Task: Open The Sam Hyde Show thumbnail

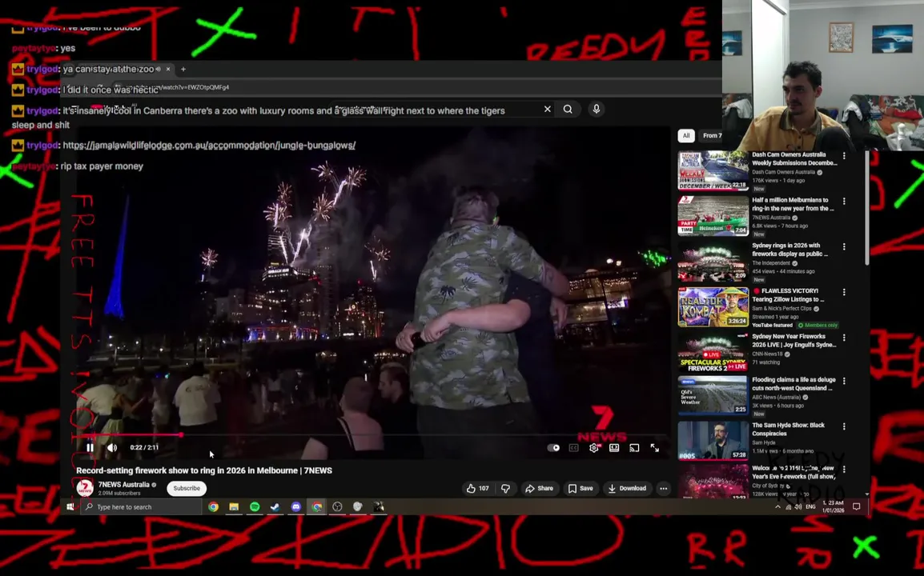Action: [x=713, y=439]
